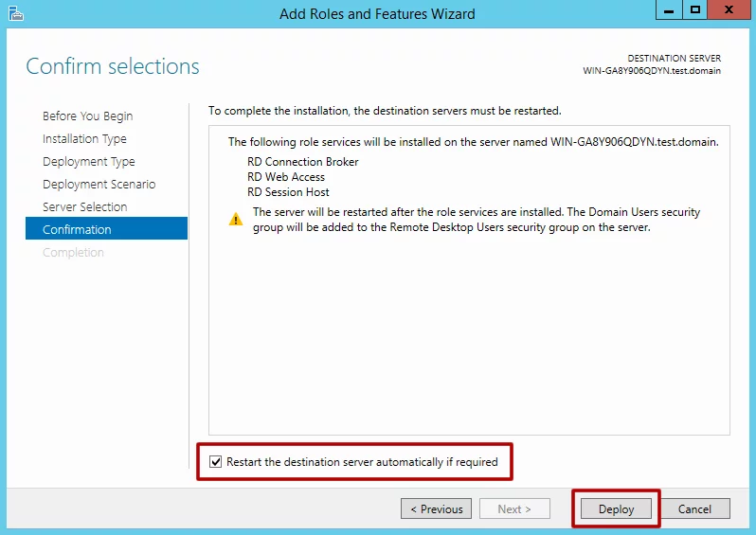Cancel the wizard
Image resolution: width=756 pixels, height=535 pixels.
coord(694,508)
